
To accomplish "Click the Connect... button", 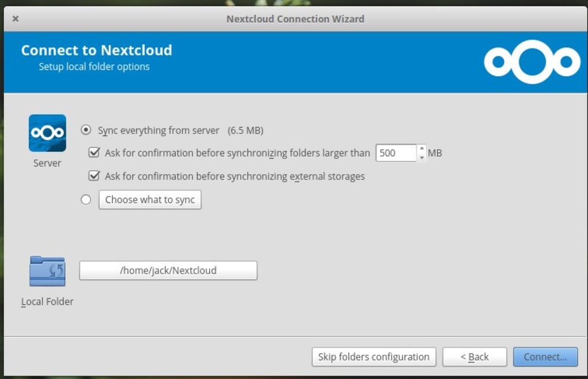I will pos(545,357).
